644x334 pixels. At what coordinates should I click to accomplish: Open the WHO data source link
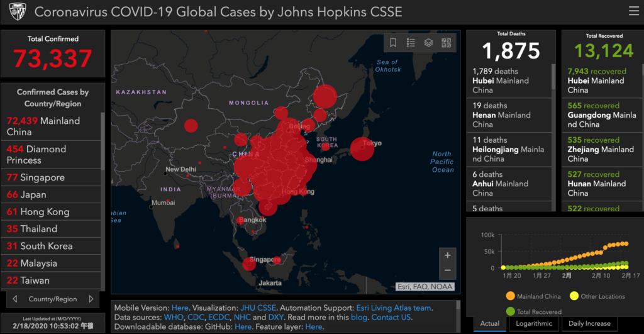[174, 317]
